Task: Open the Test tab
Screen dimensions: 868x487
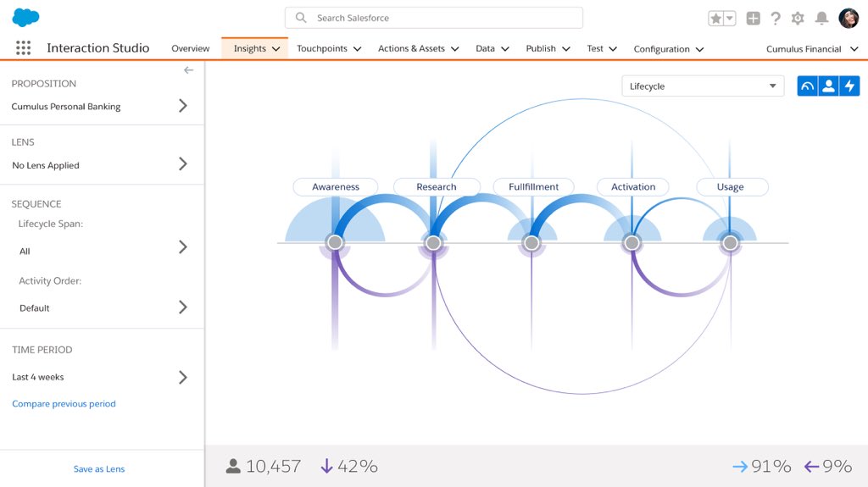Action: 595,49
